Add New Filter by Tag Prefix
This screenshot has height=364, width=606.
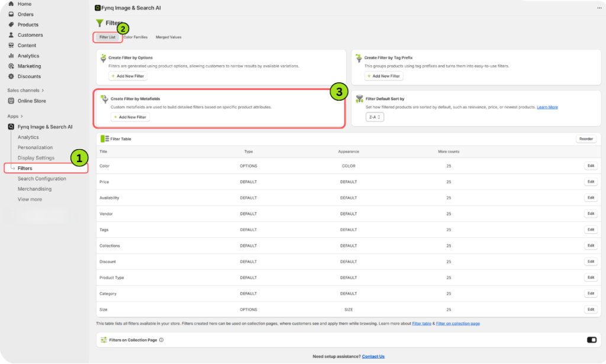click(383, 76)
